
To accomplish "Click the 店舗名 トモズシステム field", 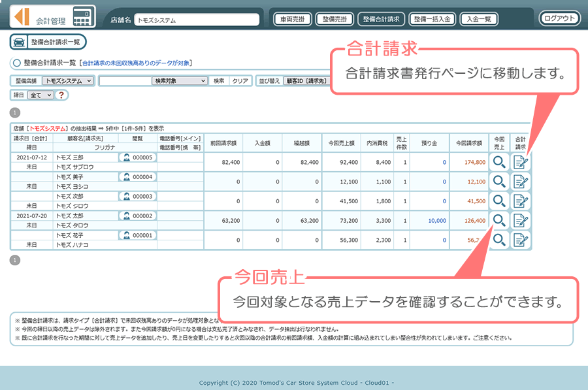I will point(197,20).
